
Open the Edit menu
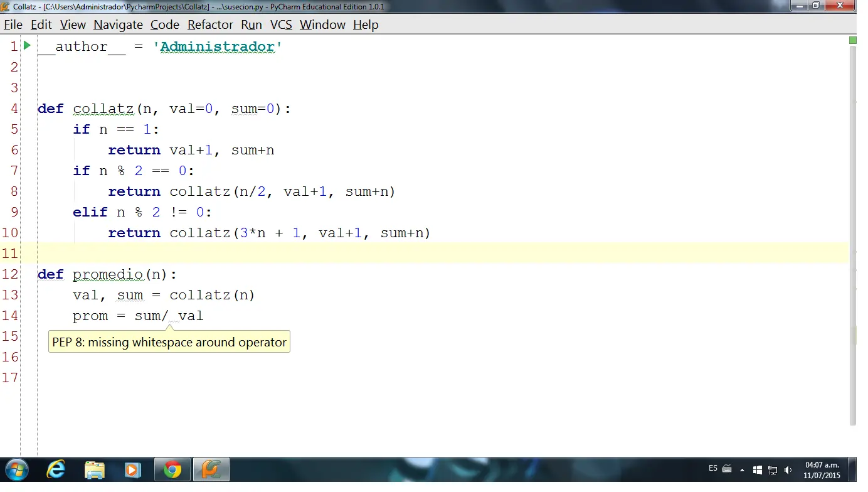coord(41,24)
